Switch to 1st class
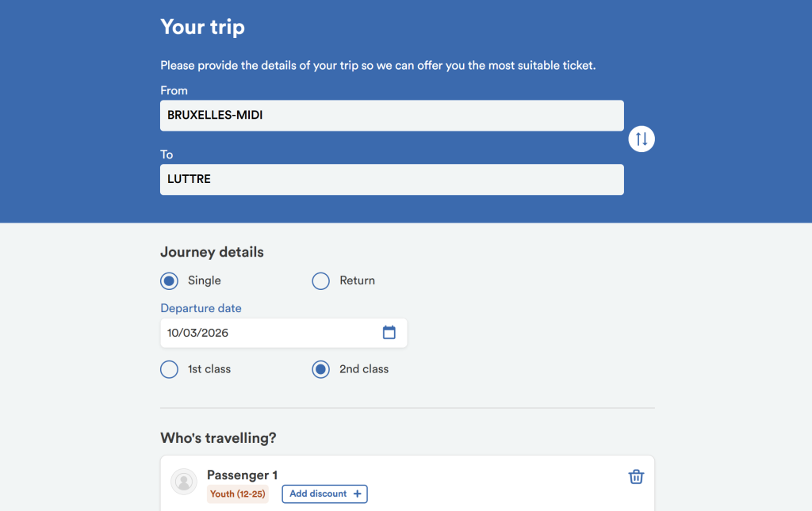812x511 pixels. (x=169, y=370)
